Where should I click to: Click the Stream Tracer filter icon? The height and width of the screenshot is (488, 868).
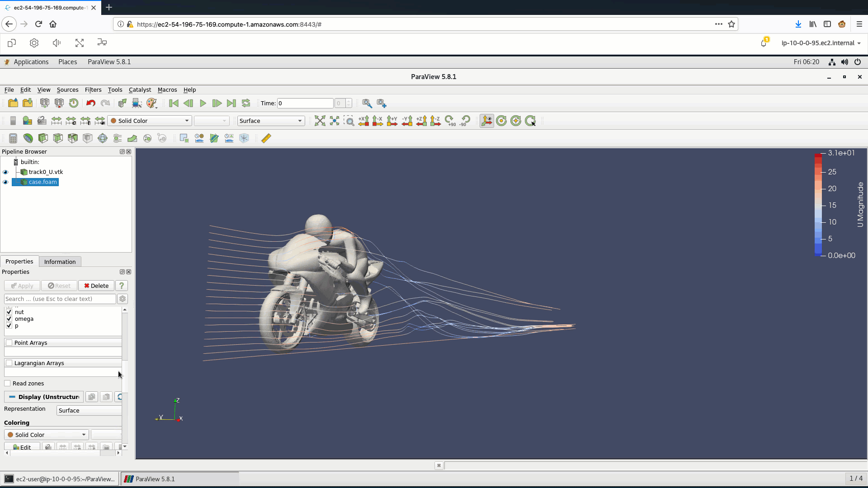pyautogui.click(x=117, y=138)
